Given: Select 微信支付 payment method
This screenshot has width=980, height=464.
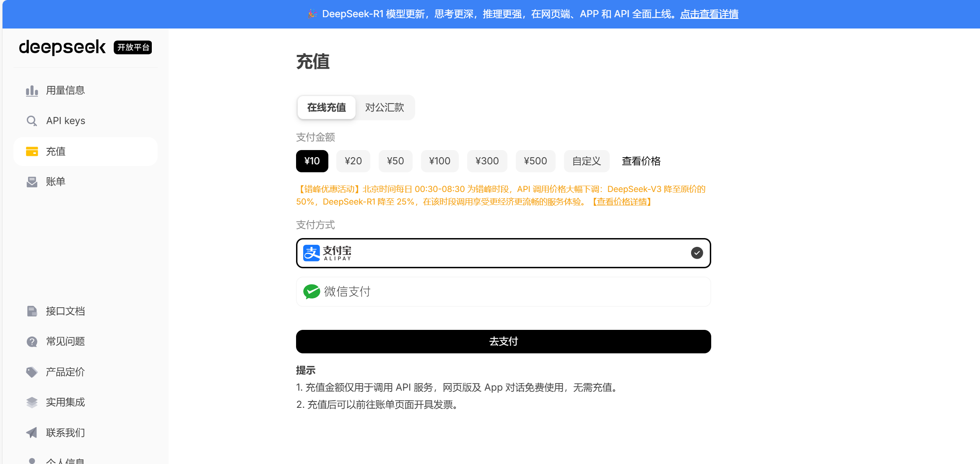Looking at the screenshot, I should click(504, 292).
